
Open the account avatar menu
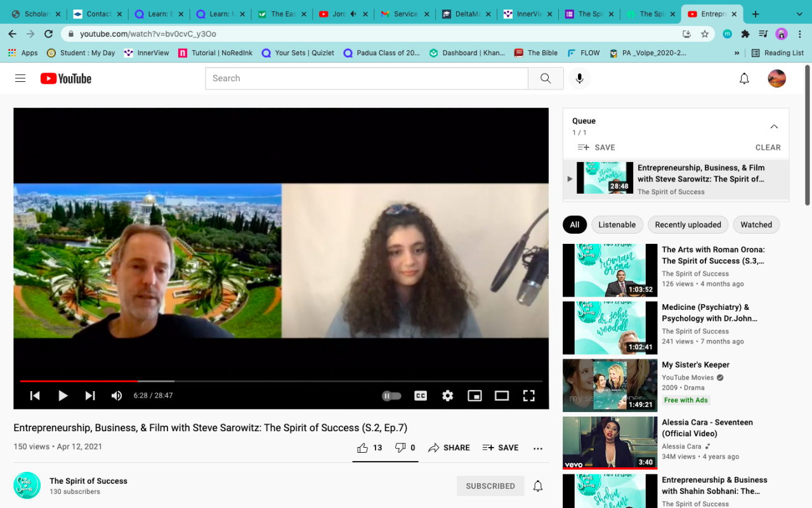776,78
